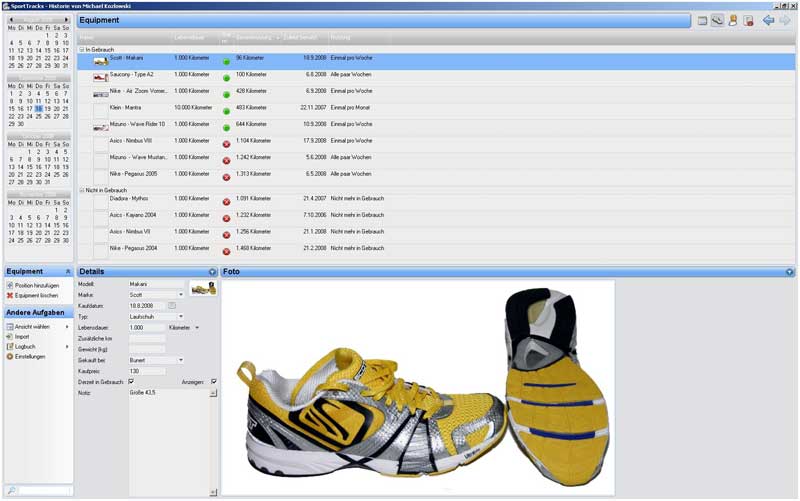Click the Notiz text area with Größe 43,5
800x501 pixels.
pyautogui.click(x=169, y=442)
